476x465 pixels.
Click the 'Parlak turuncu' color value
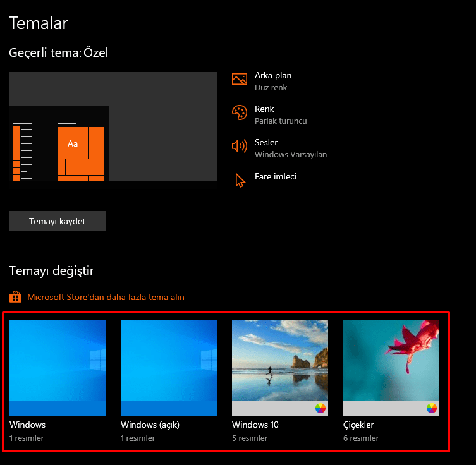click(281, 121)
